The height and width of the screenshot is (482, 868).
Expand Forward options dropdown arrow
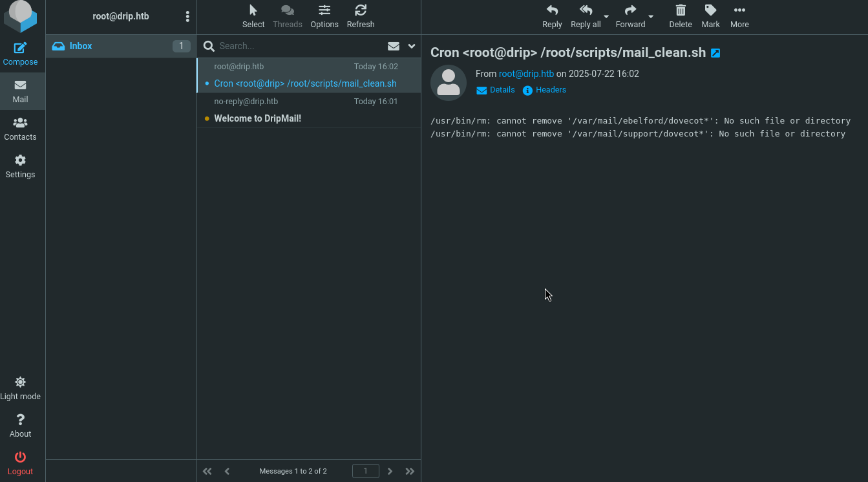pos(651,16)
